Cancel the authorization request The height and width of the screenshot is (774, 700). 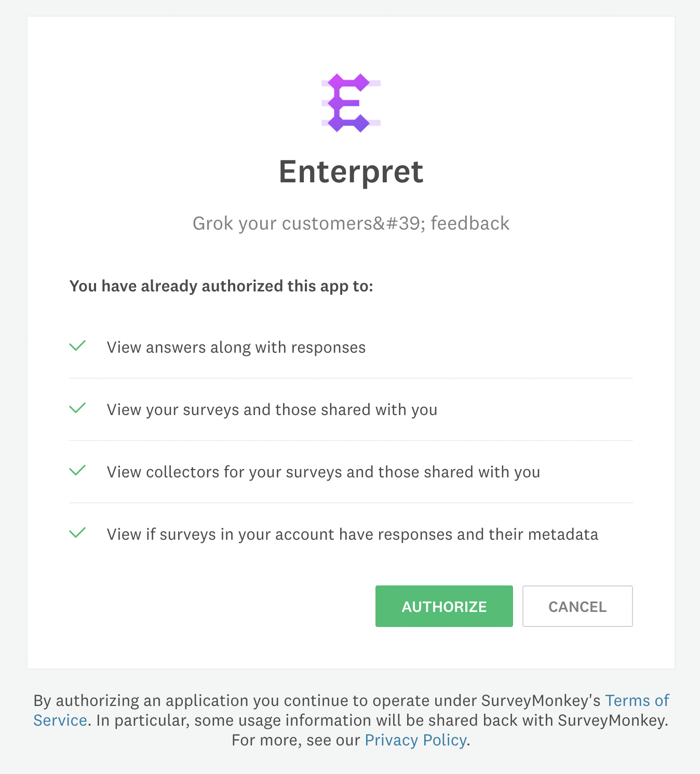click(577, 606)
